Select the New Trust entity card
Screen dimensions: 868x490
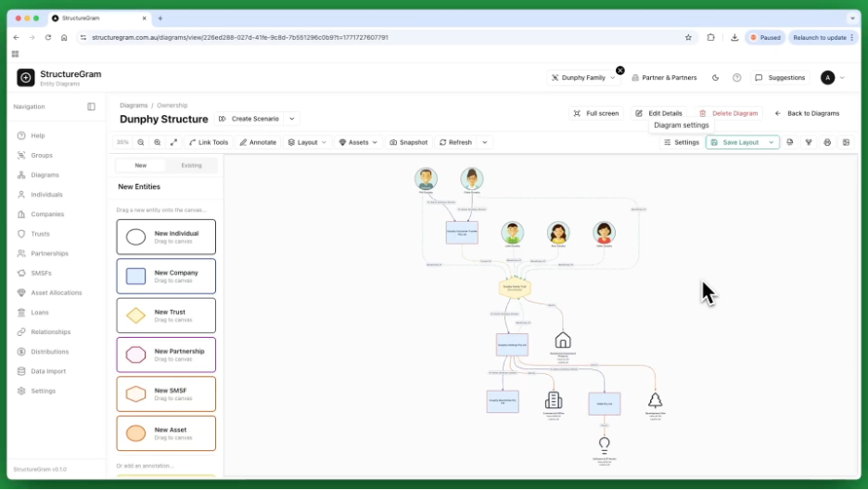pos(166,316)
